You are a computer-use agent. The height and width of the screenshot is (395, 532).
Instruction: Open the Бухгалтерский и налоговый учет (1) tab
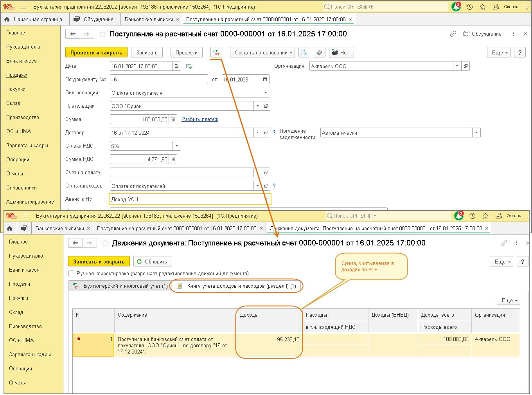(120, 286)
